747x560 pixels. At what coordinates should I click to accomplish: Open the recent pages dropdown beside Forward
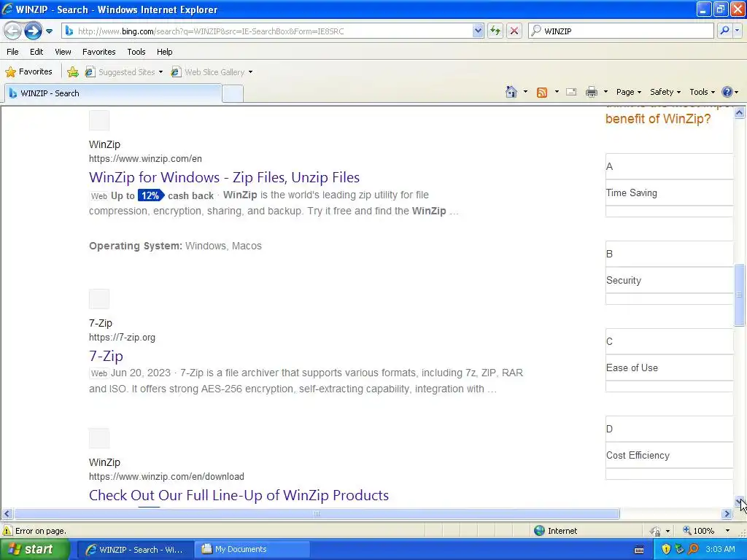49,31
